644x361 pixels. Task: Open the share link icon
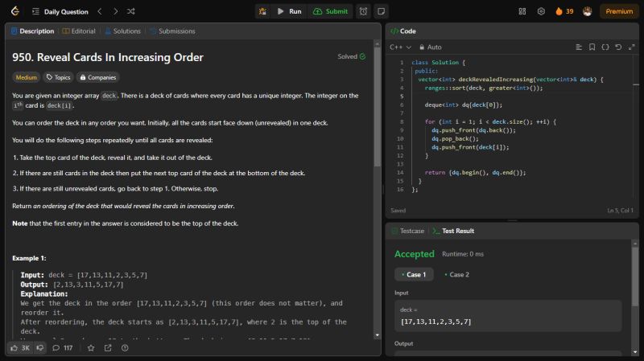coord(108,348)
